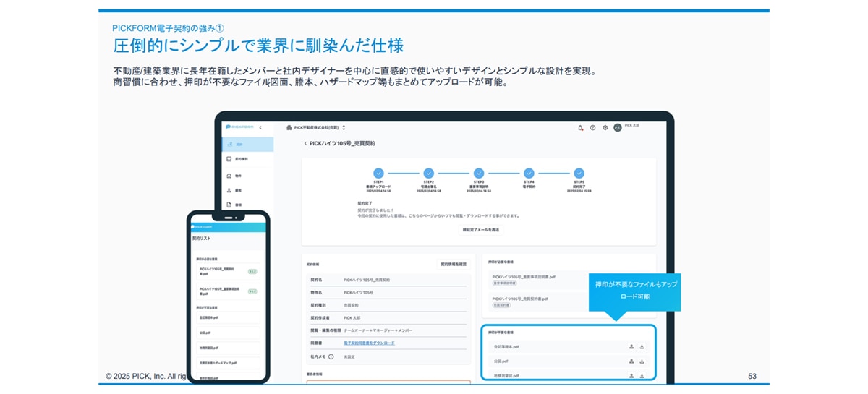Click the 契約情報を確認 button
The image size is (868, 394).
click(454, 265)
